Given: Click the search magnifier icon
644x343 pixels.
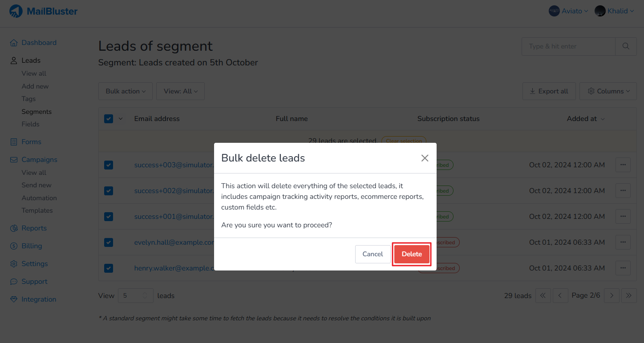Looking at the screenshot, I should 626,46.
